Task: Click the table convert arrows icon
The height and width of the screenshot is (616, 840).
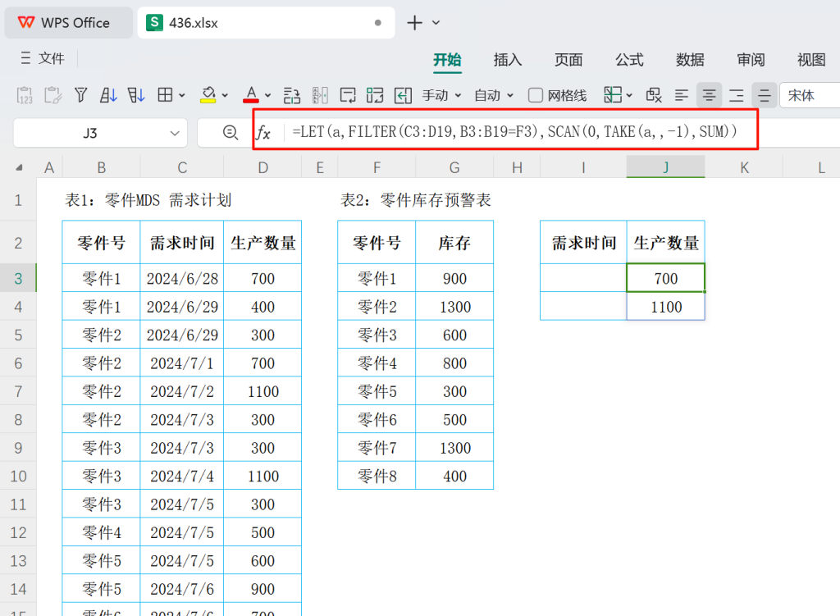Action: tap(375, 95)
